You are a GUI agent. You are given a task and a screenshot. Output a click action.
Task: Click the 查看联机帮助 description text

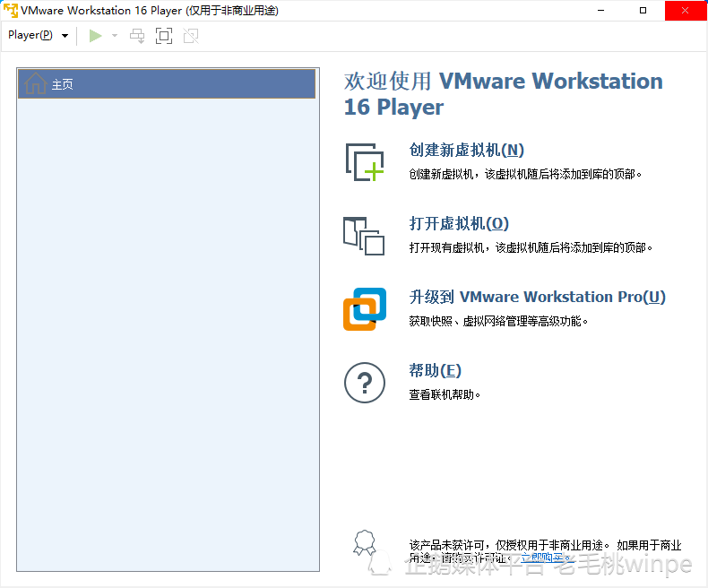tap(445, 395)
